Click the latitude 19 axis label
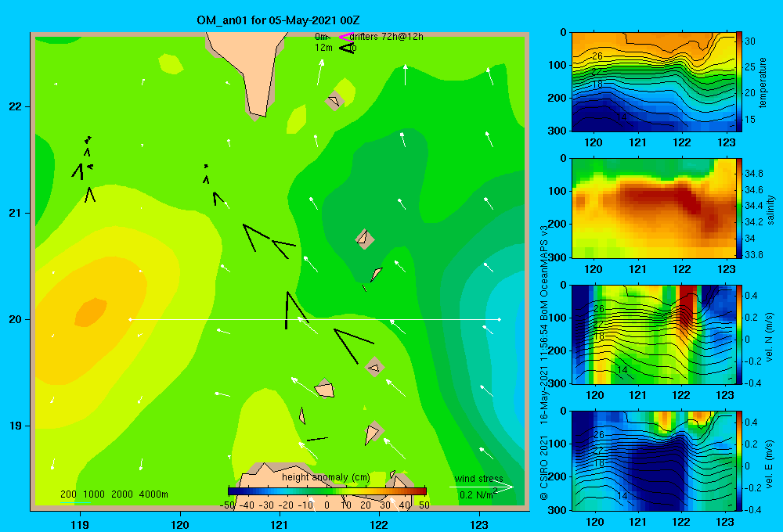Image resolution: width=783 pixels, height=532 pixels. pyautogui.click(x=16, y=426)
